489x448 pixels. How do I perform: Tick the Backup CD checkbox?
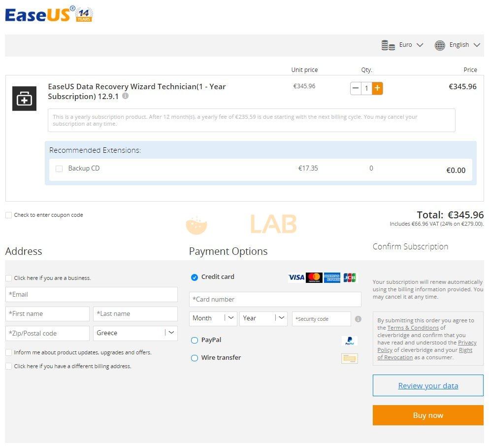59,169
